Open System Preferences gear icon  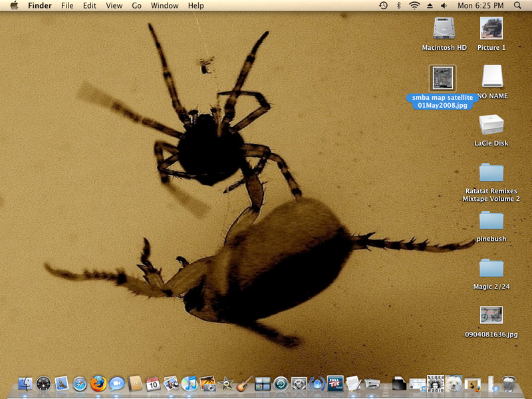pyautogui.click(x=299, y=384)
